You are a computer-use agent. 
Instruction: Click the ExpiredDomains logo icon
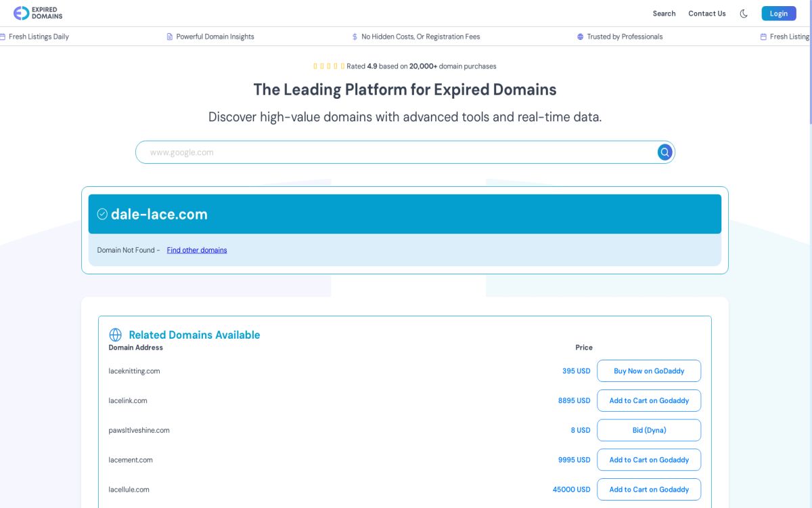[22, 12]
